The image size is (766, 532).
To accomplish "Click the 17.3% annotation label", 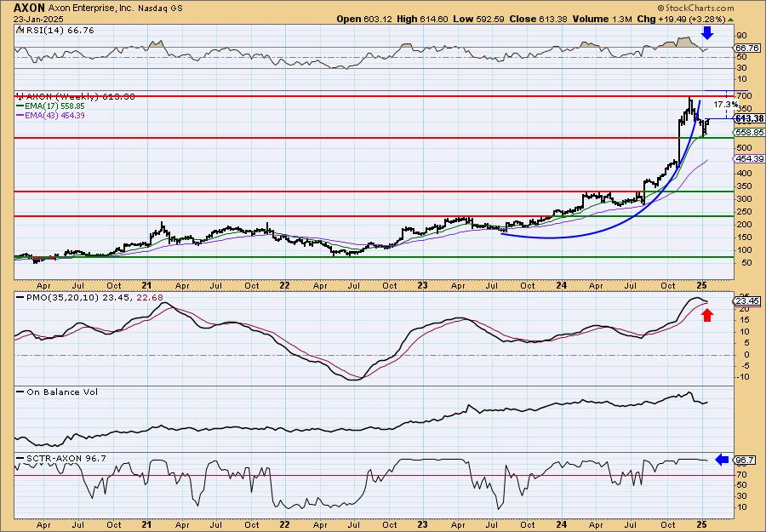I will point(725,105).
